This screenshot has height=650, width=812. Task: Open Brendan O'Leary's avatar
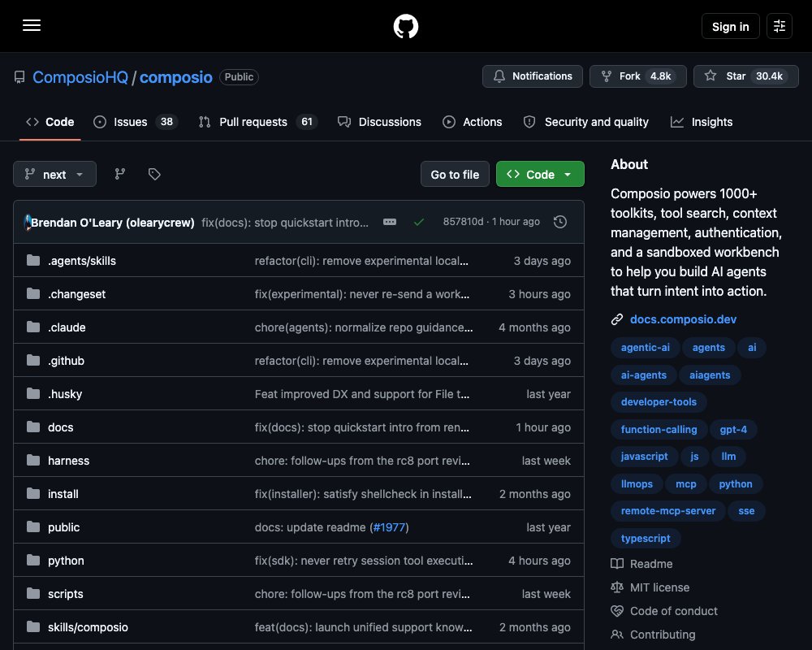pyautogui.click(x=27, y=222)
